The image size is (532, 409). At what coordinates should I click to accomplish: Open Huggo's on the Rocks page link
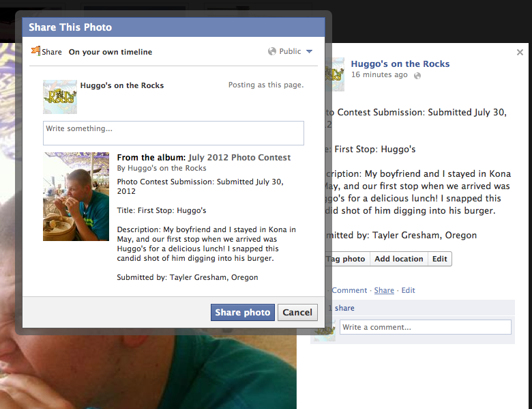[x=400, y=64]
